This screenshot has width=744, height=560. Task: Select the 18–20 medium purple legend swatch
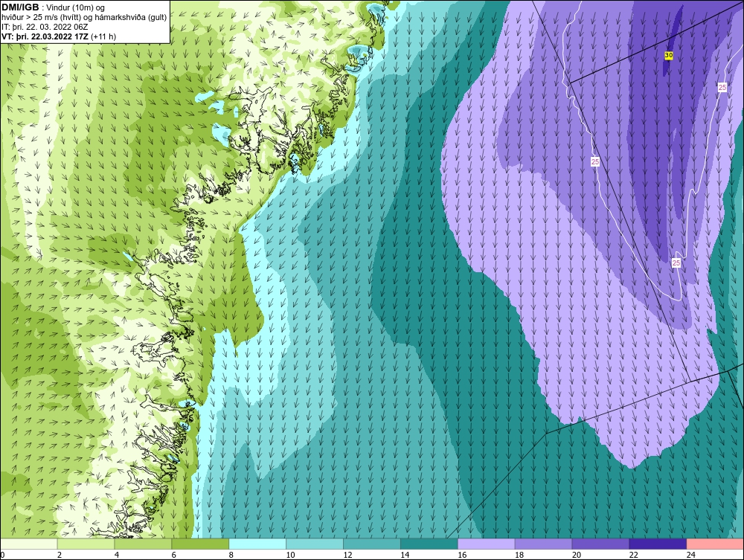[543, 544]
